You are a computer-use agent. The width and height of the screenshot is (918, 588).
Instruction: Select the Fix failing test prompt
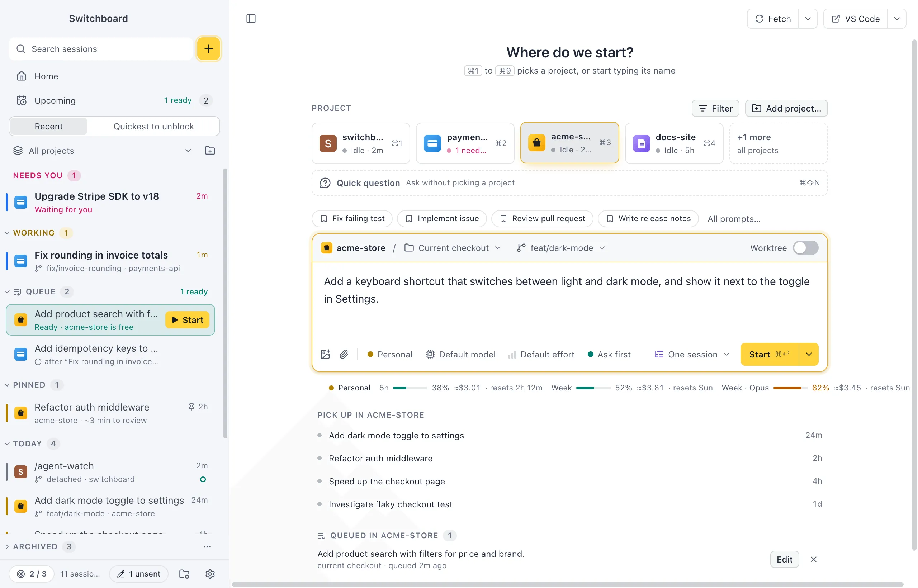pyautogui.click(x=352, y=218)
